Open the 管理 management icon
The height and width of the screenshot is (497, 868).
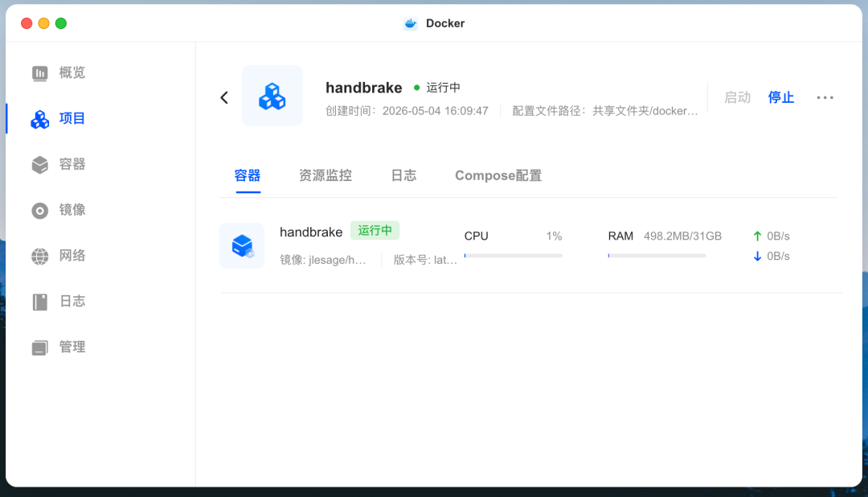40,347
